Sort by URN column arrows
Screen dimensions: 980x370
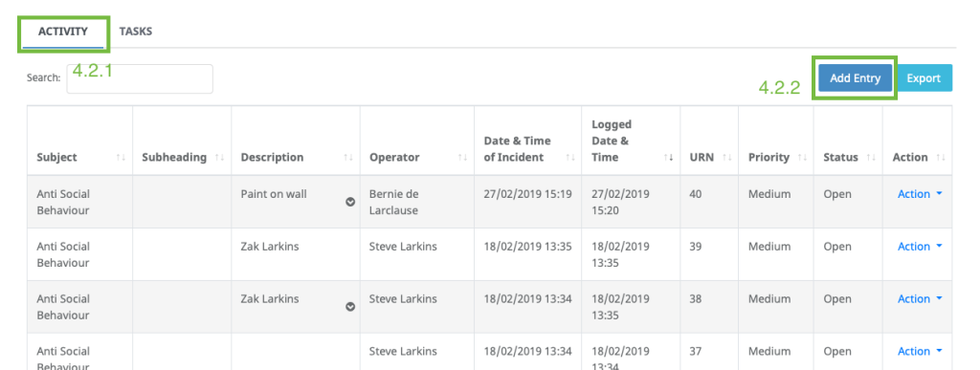click(727, 158)
